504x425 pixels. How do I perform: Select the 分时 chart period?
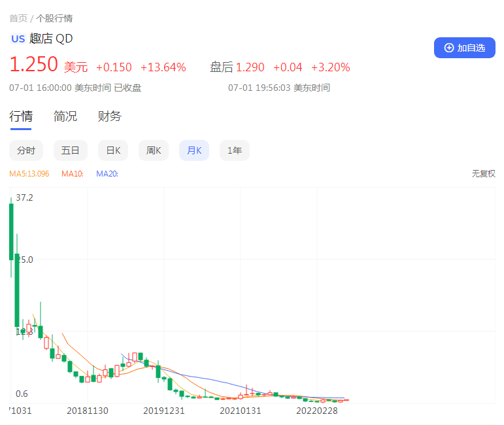[26, 150]
